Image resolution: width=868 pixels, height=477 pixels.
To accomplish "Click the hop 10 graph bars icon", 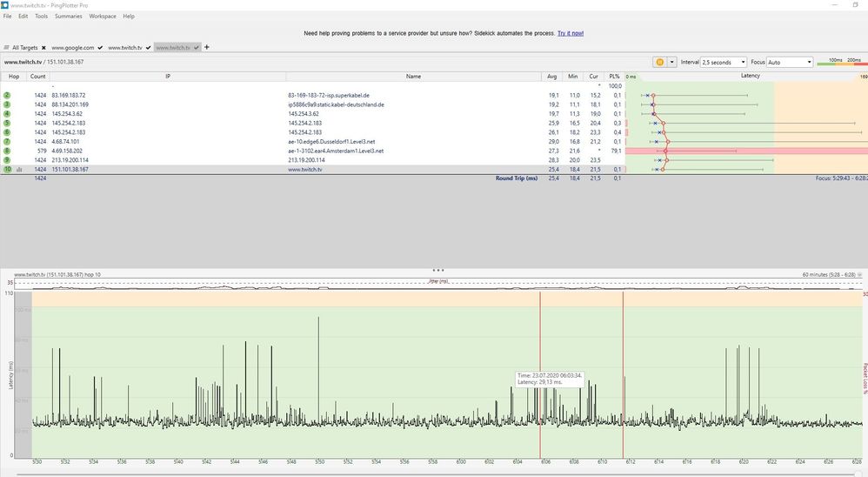I will [x=19, y=170].
